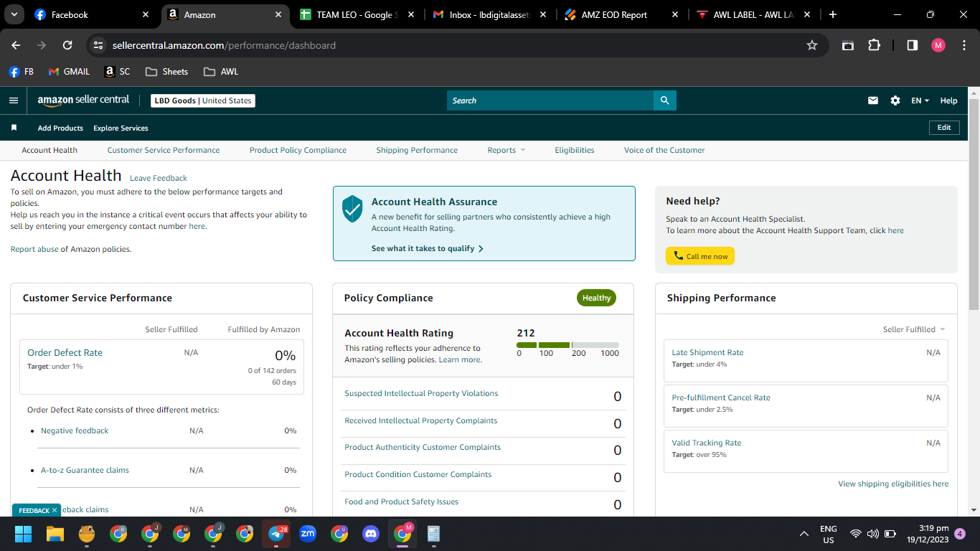Click See what it takes to qualify
This screenshot has height=551, width=980.
[x=428, y=248]
